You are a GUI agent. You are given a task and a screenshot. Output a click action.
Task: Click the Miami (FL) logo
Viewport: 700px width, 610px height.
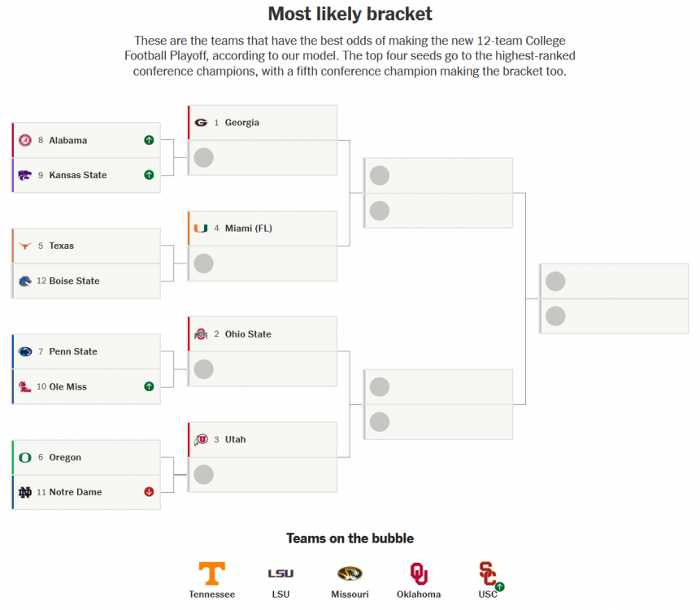[201, 229]
